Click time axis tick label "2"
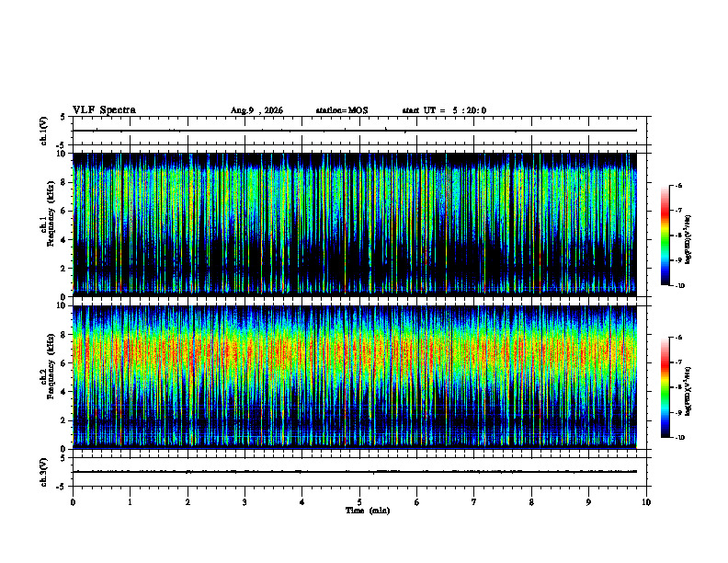Viewport: 728px width, 563px height. (188, 502)
